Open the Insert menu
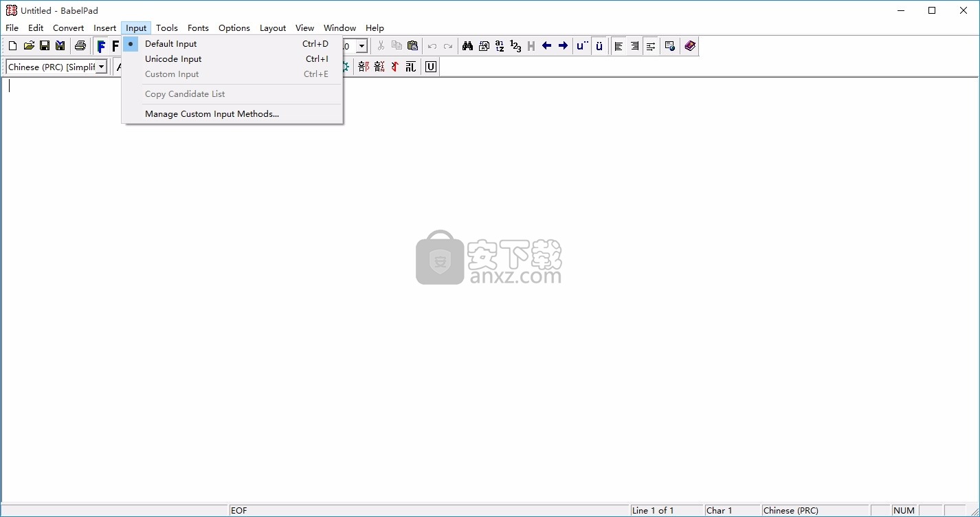The width and height of the screenshot is (980, 517). tap(105, 28)
